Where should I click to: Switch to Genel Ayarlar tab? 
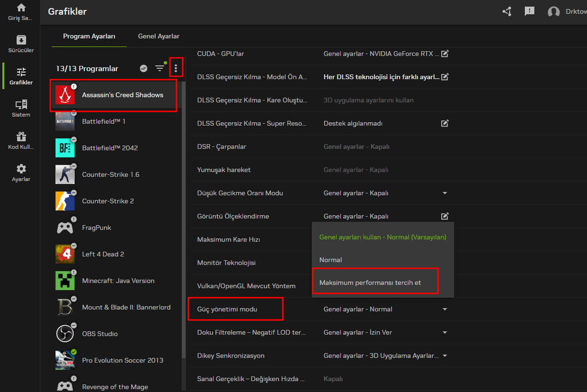[x=158, y=36]
